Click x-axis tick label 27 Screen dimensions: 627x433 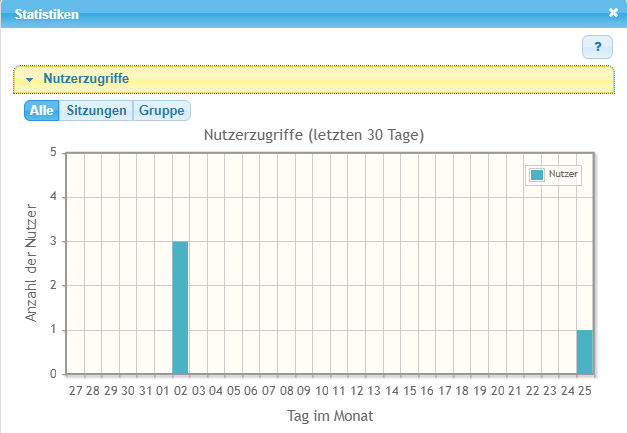(76, 391)
